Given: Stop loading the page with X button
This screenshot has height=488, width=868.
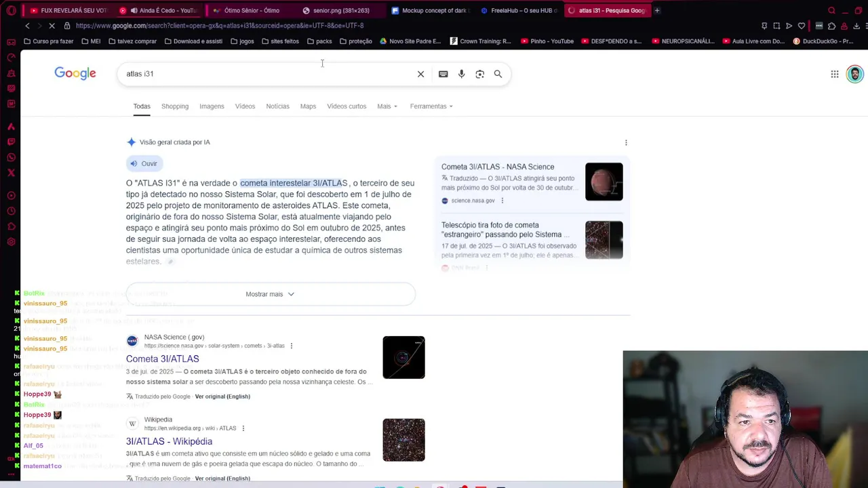Looking at the screenshot, I should coord(52,26).
